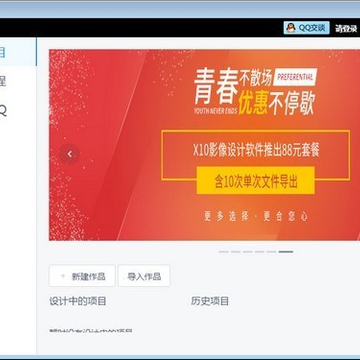
Task: Select the fourth carousel indicator dash
Action: (259, 252)
